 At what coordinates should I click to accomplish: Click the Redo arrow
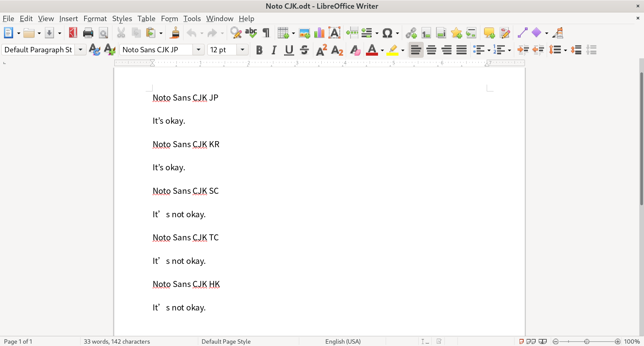click(x=212, y=33)
